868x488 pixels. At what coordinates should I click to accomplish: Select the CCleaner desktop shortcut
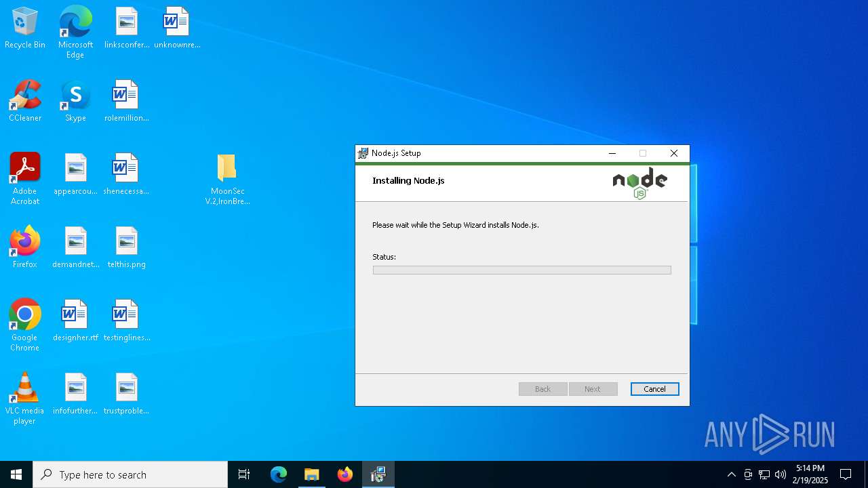[x=25, y=101]
